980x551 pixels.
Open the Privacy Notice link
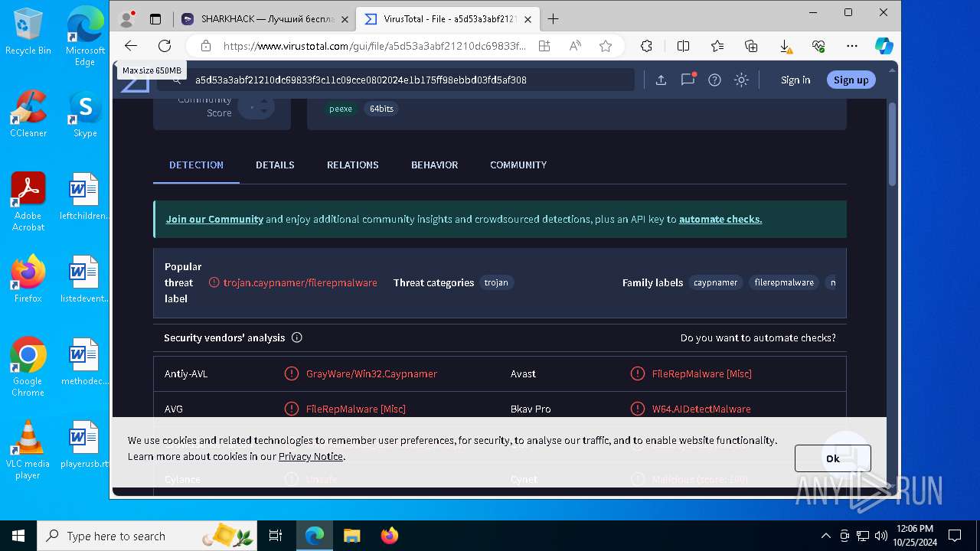click(311, 456)
